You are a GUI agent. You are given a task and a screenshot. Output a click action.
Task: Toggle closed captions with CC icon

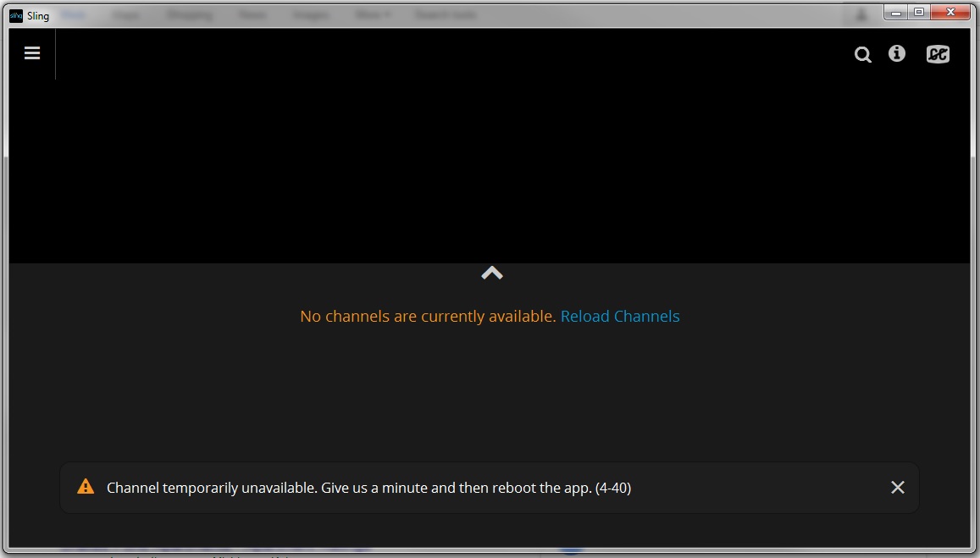[x=938, y=54]
